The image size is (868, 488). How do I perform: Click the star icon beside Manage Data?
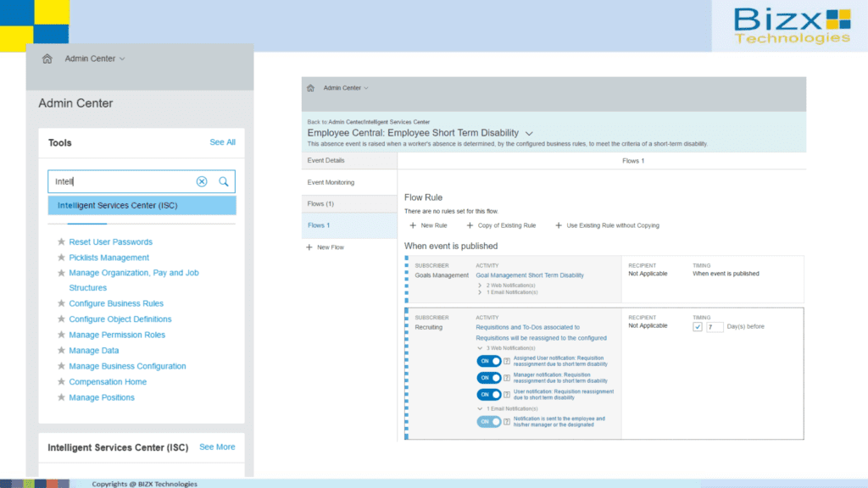[61, 350]
